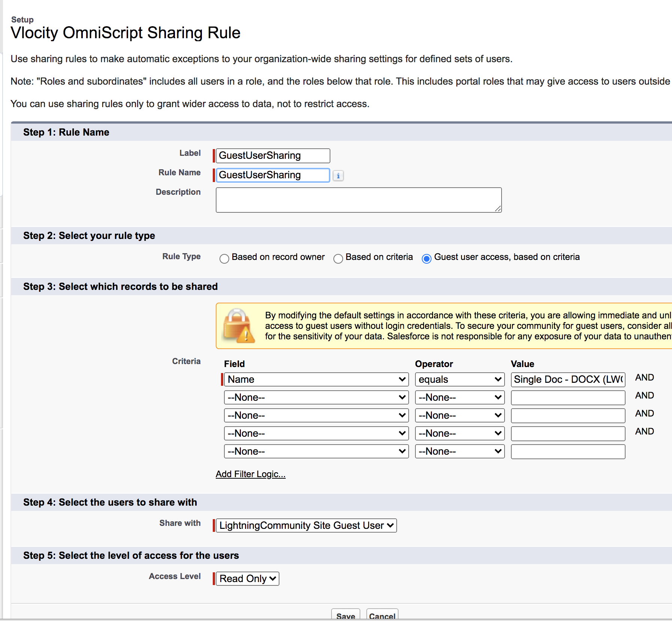Image resolution: width=672 pixels, height=621 pixels.
Task: Open the equals operator dropdown
Action: 460,379
